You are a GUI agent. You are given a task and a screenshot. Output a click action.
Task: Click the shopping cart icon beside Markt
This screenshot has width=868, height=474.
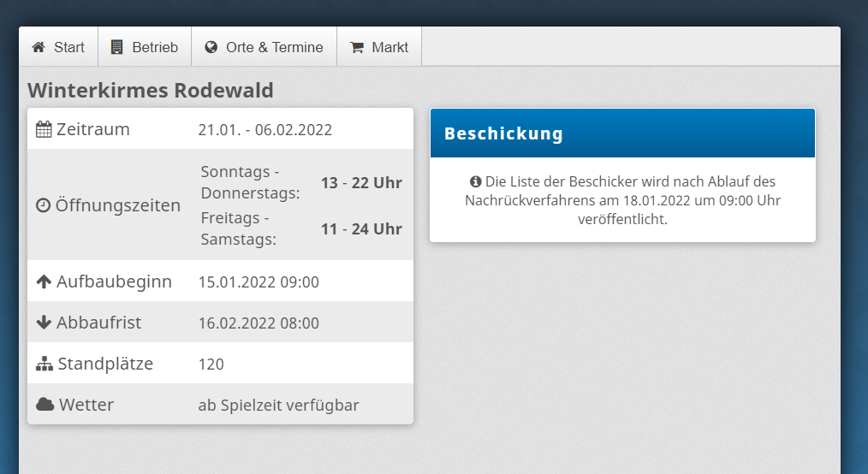pyautogui.click(x=357, y=48)
